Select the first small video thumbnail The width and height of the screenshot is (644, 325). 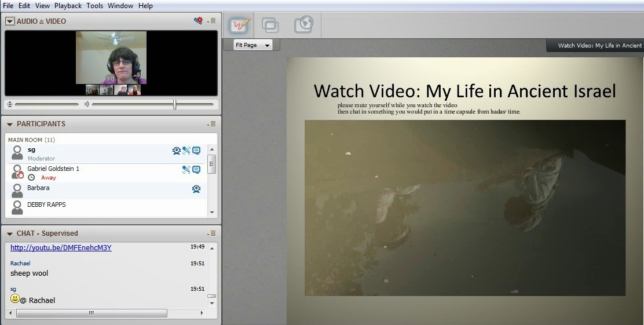(x=92, y=90)
